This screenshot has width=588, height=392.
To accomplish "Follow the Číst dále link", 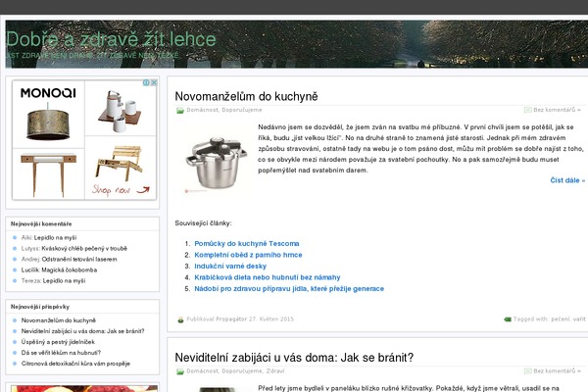I will pyautogui.click(x=567, y=180).
